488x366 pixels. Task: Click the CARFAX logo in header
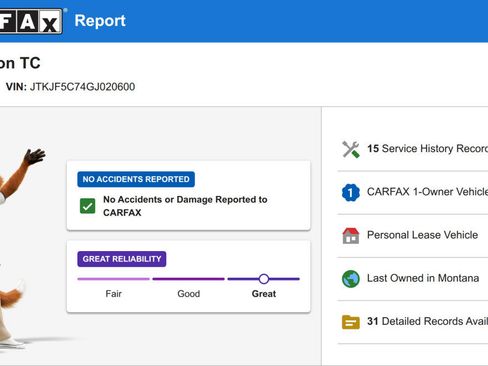[x=31, y=21]
